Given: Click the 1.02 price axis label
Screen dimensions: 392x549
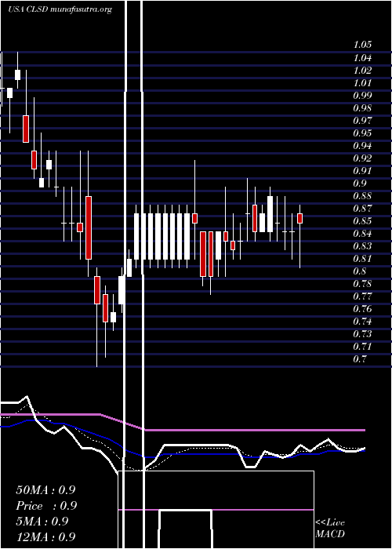Looking at the screenshot, I should point(362,71).
